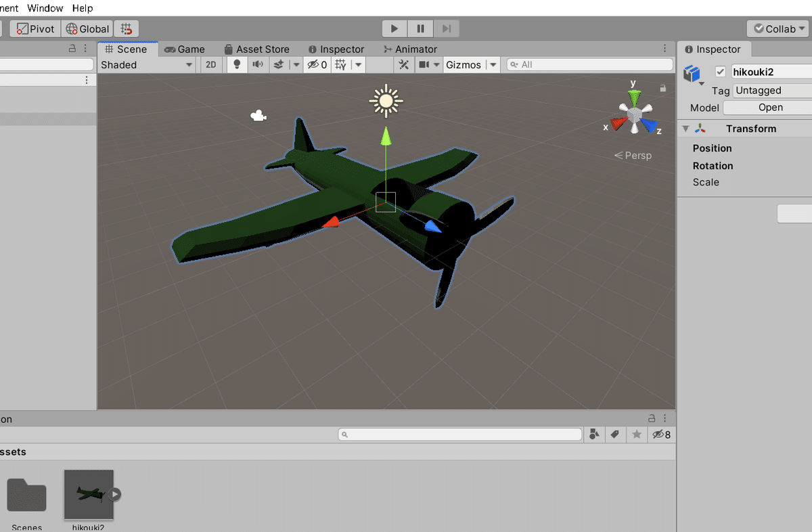Click center cube of orientation gizmo
This screenshot has width=812, height=532.
634,116
